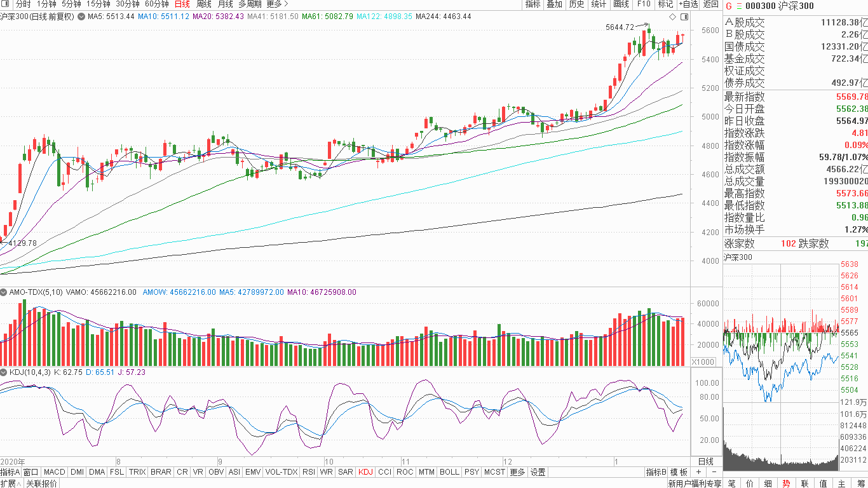Click the 叠加 overlay button
This screenshot has width=868, height=488.
coord(554,4)
